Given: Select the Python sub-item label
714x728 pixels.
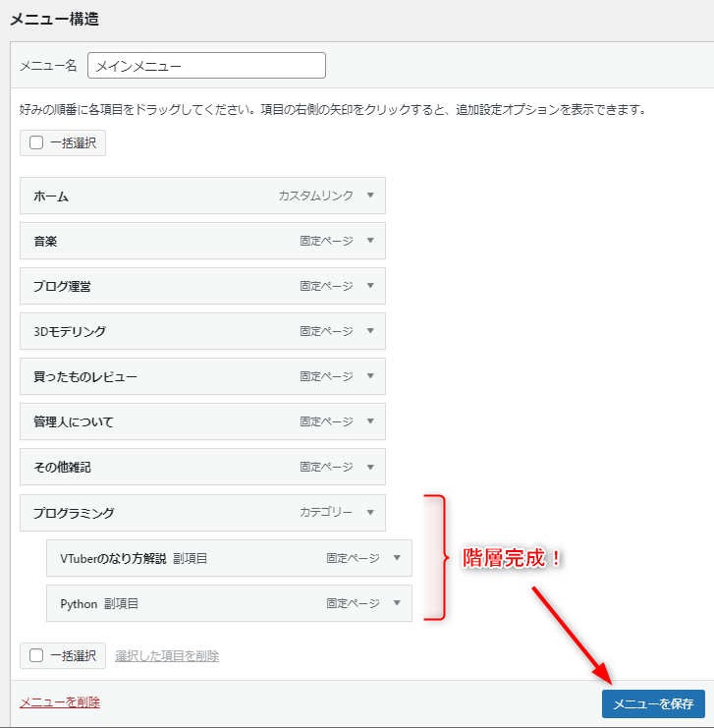Looking at the screenshot, I should point(79,604).
